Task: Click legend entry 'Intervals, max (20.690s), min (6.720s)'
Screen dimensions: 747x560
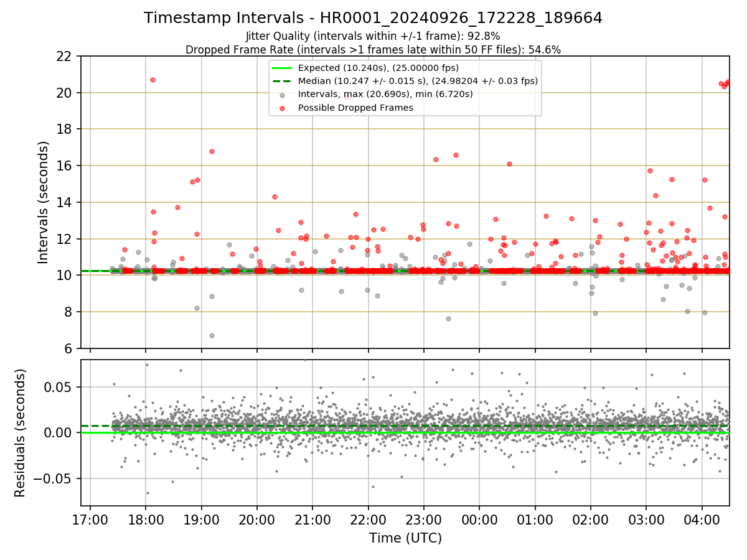Action: [x=385, y=94]
